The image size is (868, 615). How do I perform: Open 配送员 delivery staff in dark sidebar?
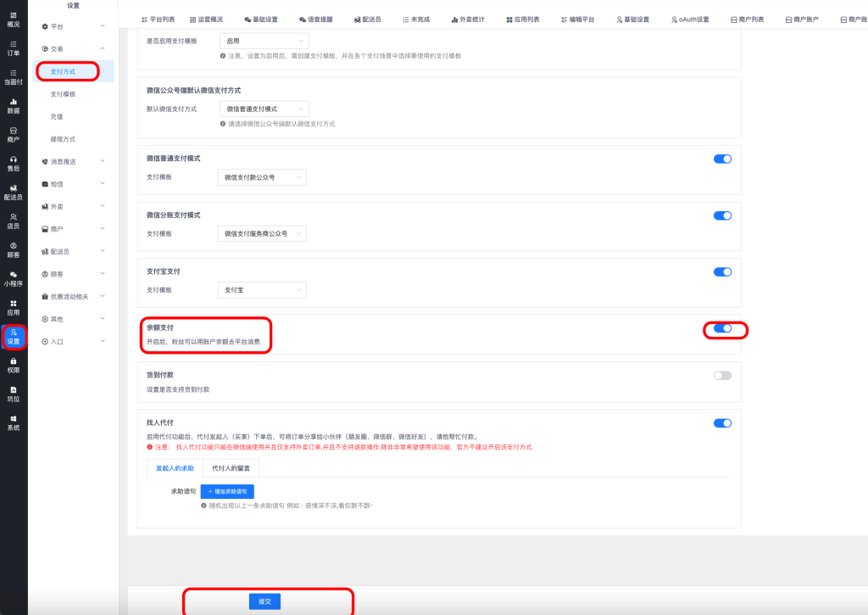[x=14, y=193]
